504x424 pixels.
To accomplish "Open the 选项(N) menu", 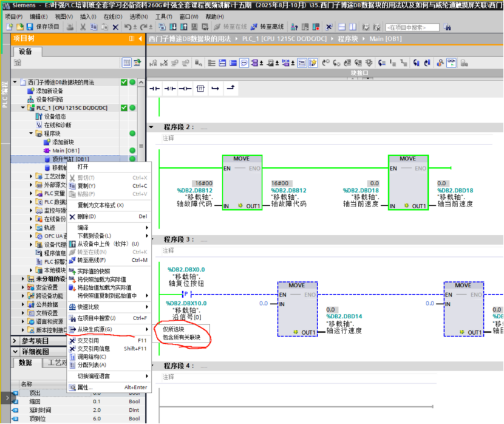I will (139, 16).
